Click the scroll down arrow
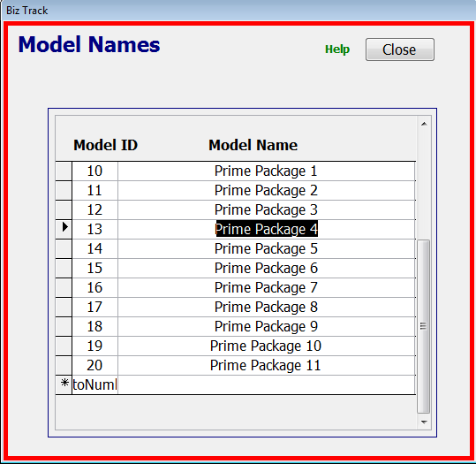Screen dimensions: 476x464 pos(424,422)
